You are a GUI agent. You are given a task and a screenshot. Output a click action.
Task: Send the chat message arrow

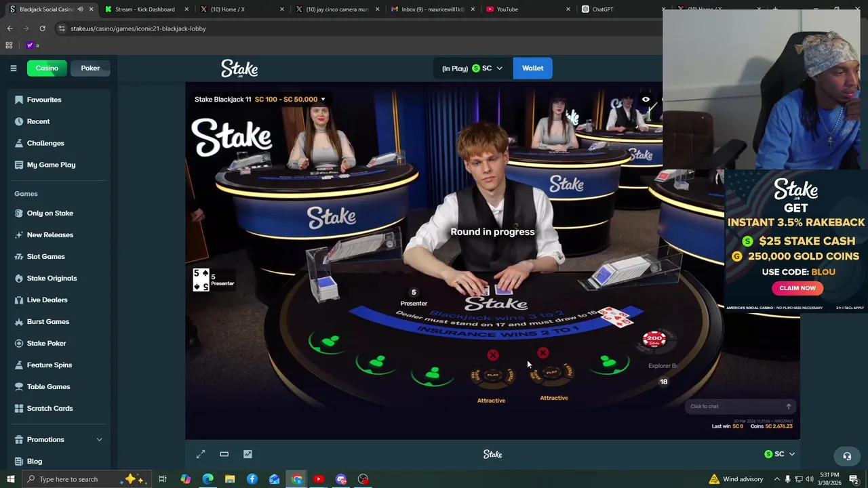[x=789, y=406]
